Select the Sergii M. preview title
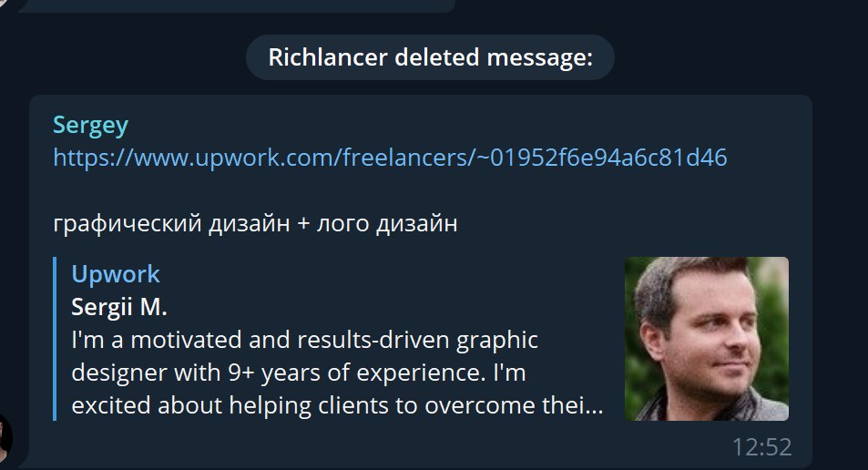The height and width of the screenshot is (470, 868). coord(119,307)
